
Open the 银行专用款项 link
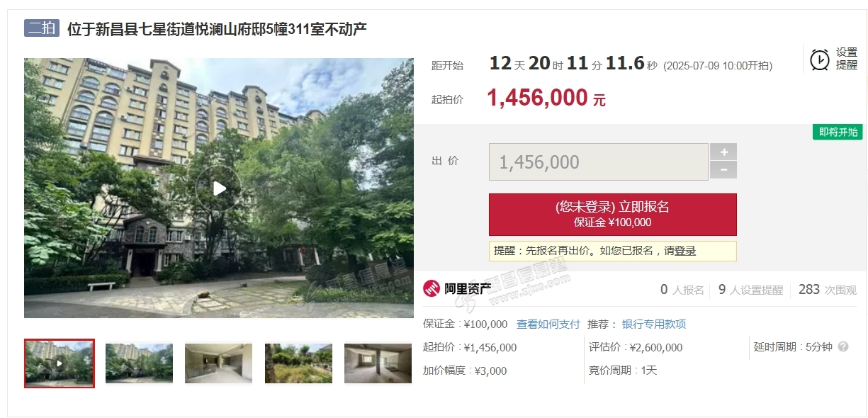pyautogui.click(x=654, y=324)
